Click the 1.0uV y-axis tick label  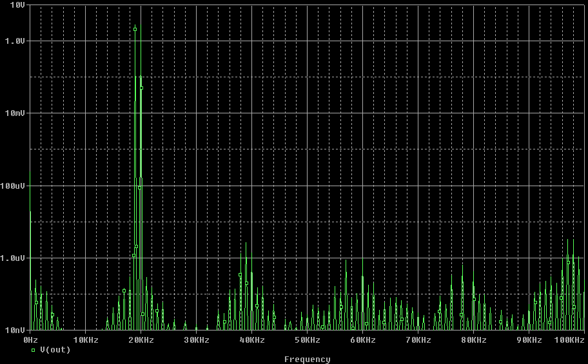pyautogui.click(x=13, y=258)
